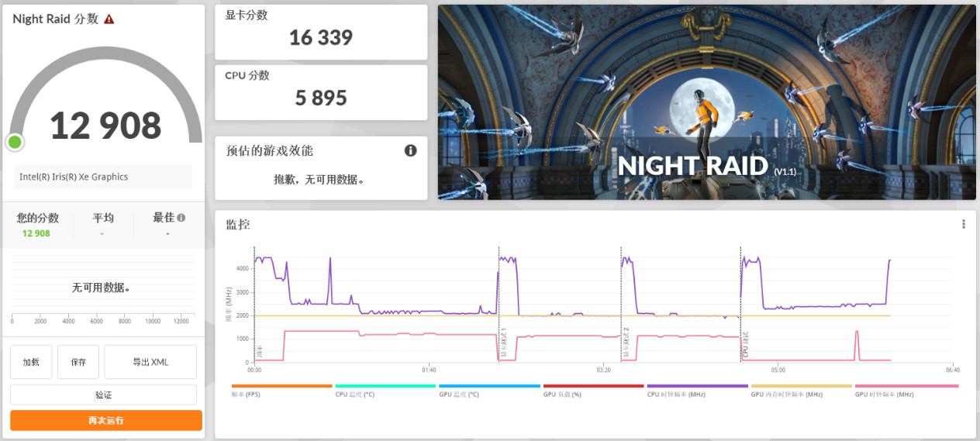Click the 显卡测试 1 marker in chart
The image size is (980, 441).
tap(504, 342)
